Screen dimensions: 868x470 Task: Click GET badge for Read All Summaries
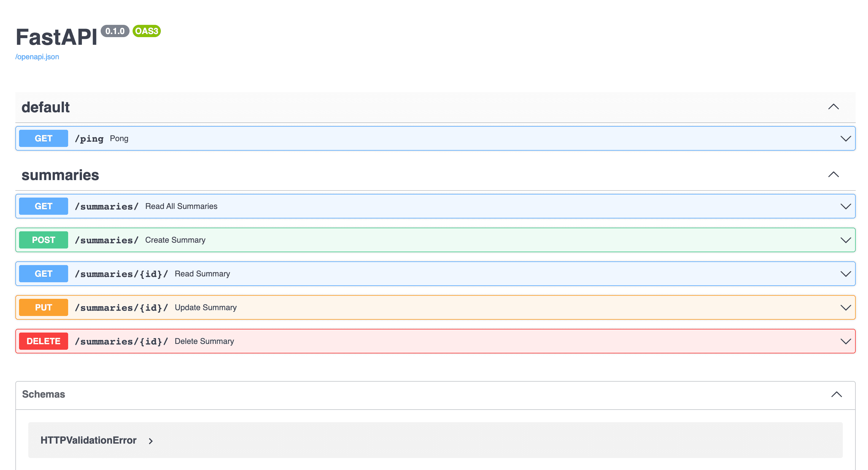click(44, 206)
